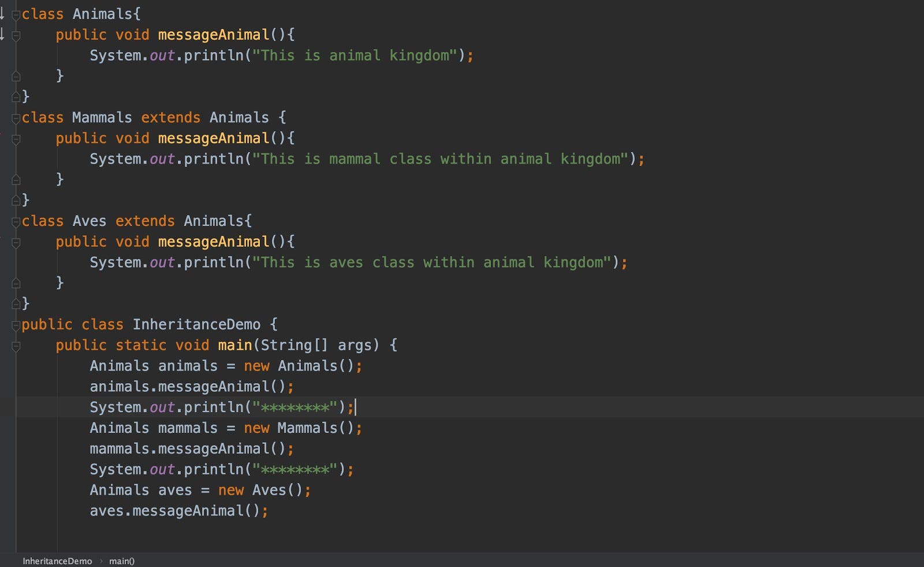Click the override navigation arrow beside the first messageAnimal
924x567 pixels.
tap(3, 35)
